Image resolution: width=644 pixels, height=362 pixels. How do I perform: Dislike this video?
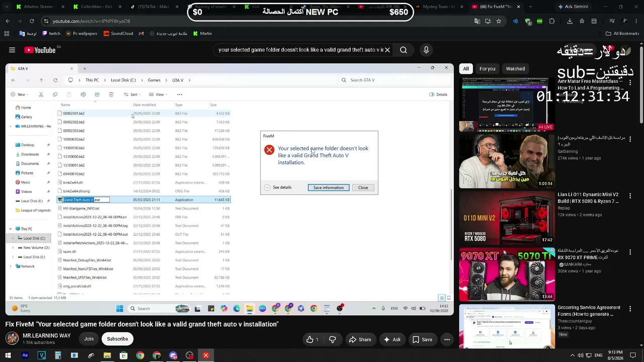pyautogui.click(x=333, y=339)
